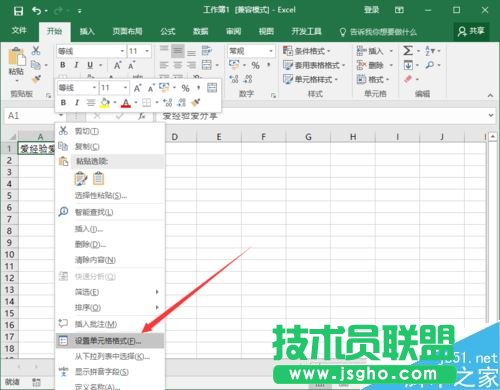
Task: Toggle Italic in the ribbon font group
Action: pos(76,65)
